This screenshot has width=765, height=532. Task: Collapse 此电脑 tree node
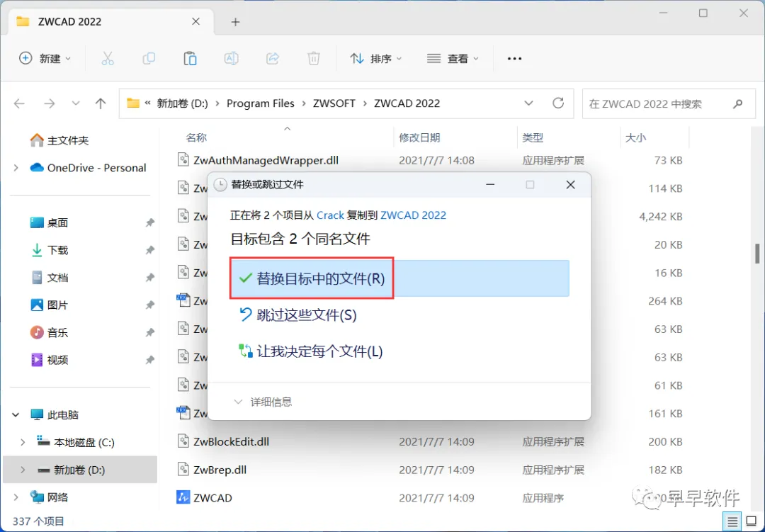[x=16, y=415]
